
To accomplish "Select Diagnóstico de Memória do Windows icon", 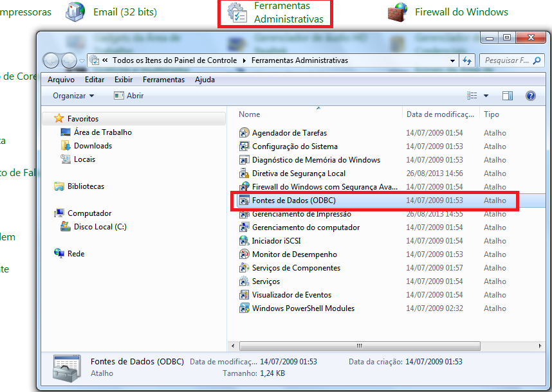I will point(244,160).
